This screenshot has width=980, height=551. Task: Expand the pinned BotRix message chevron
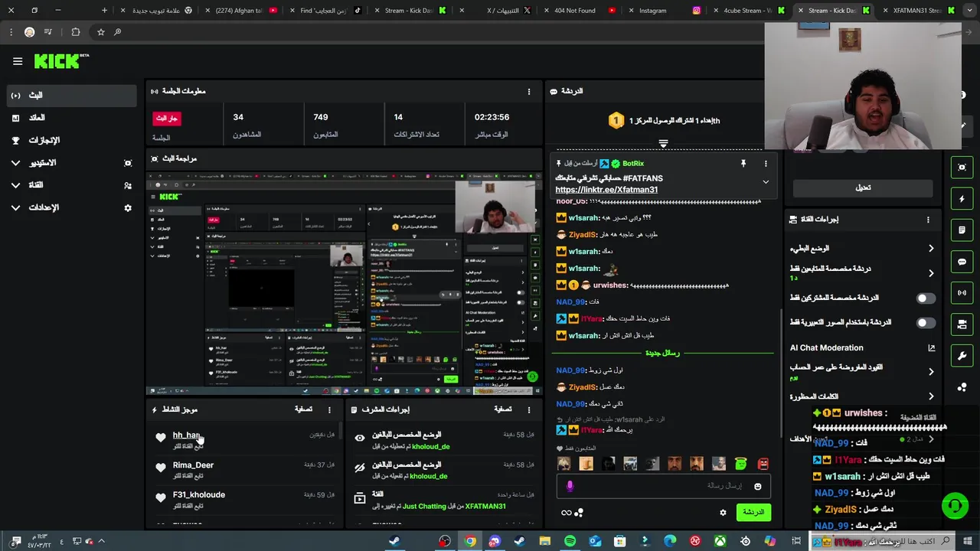coord(765,182)
